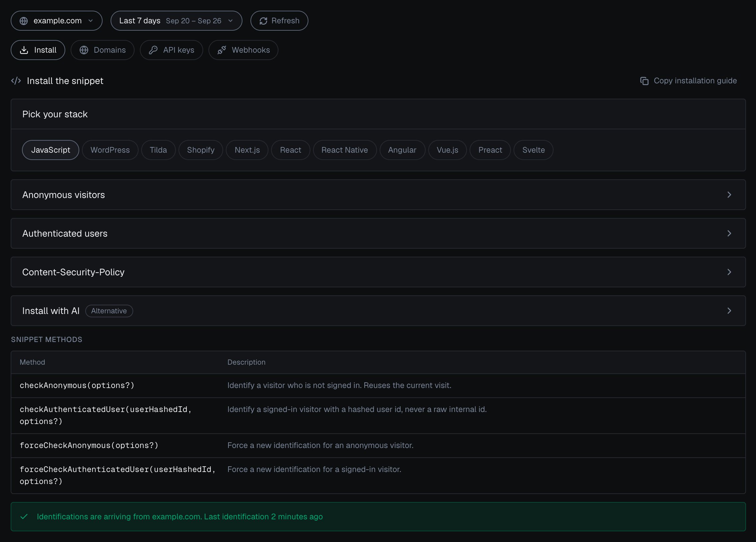The height and width of the screenshot is (542, 756).
Task: Pick the Preact stack option
Action: [x=490, y=150]
